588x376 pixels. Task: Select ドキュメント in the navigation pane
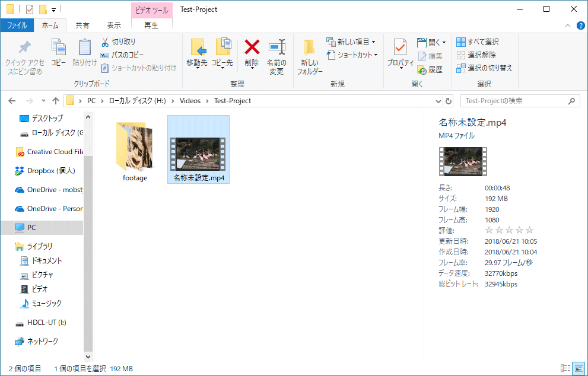[x=42, y=260]
